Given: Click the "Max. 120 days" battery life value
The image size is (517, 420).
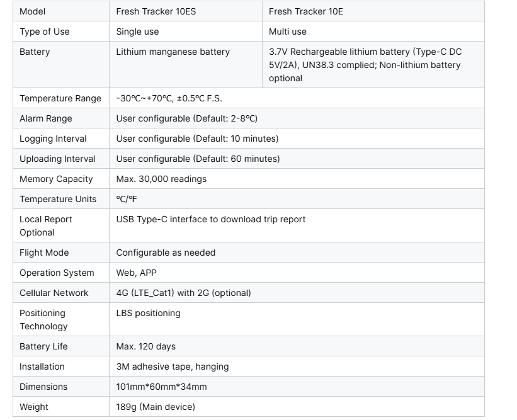Looking at the screenshot, I should pyautogui.click(x=145, y=346).
